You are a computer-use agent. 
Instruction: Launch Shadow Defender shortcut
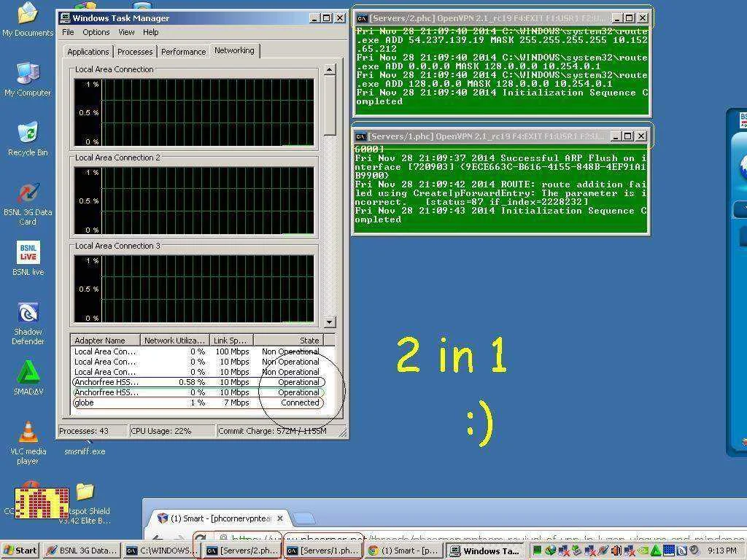tap(28, 323)
